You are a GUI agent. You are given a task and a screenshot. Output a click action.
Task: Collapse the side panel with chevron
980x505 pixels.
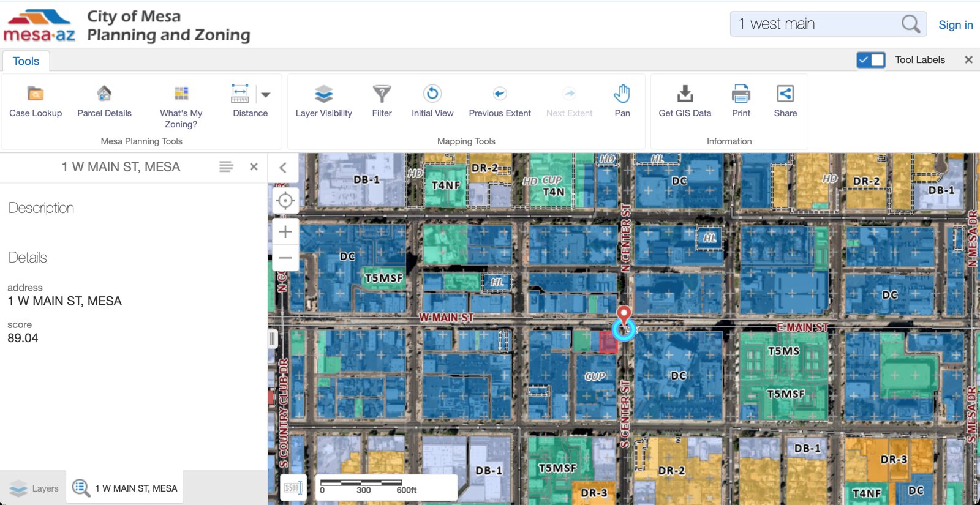coord(283,168)
